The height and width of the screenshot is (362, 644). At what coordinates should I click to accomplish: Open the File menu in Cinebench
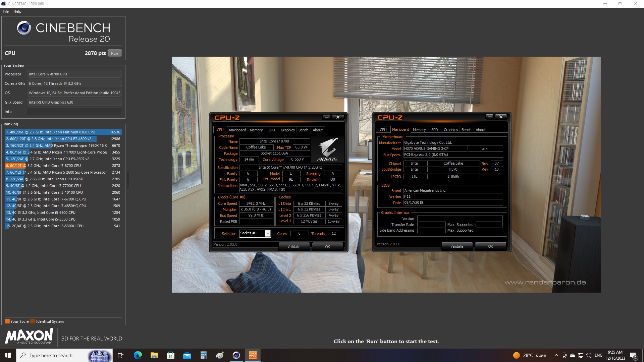[6, 11]
